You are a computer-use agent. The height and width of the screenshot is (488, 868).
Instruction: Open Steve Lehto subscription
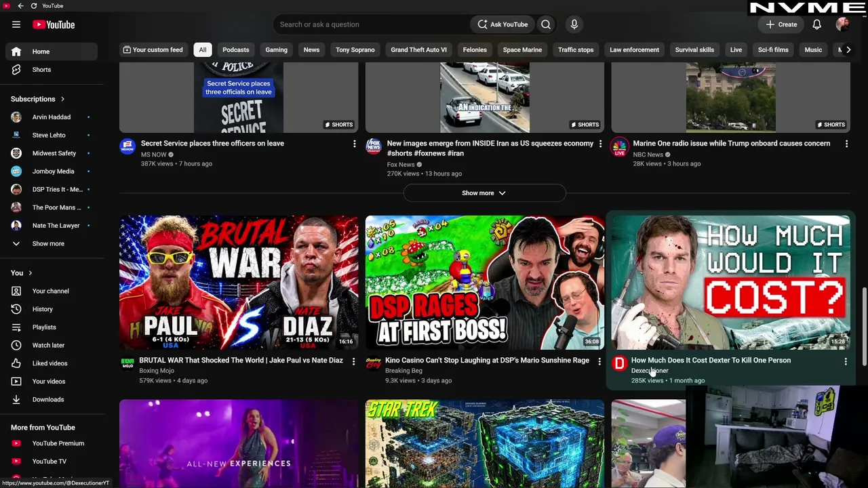tap(52, 136)
